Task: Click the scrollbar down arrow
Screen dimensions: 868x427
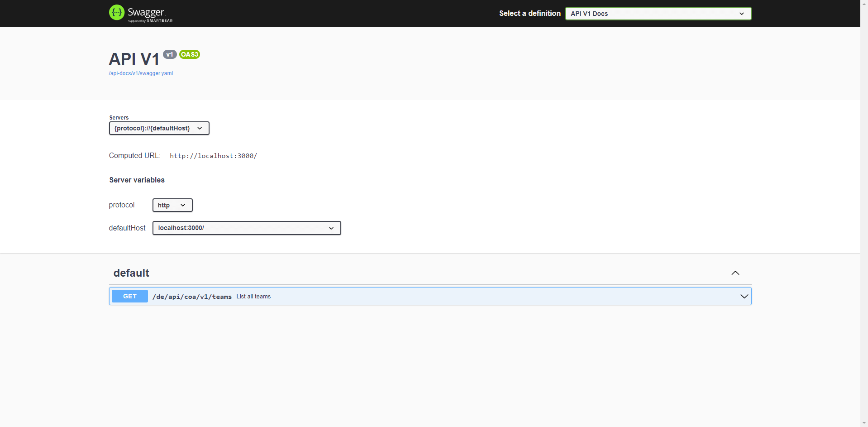Action: tap(864, 422)
